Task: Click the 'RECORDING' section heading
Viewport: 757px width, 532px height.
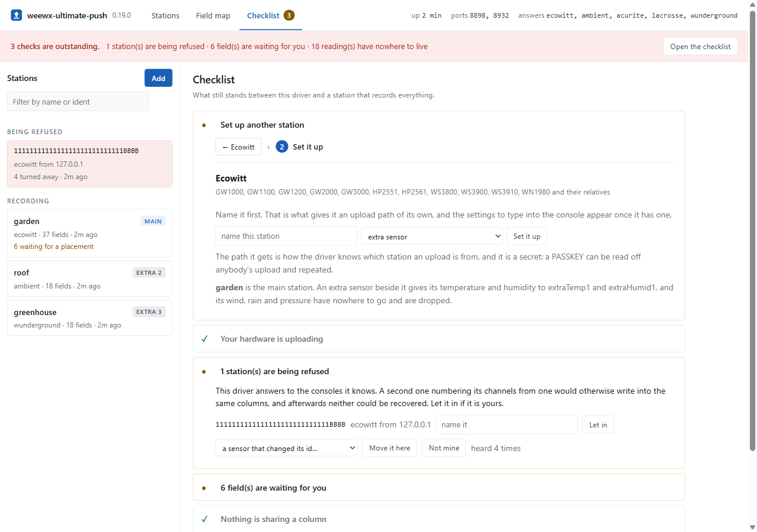Action: [x=28, y=201]
